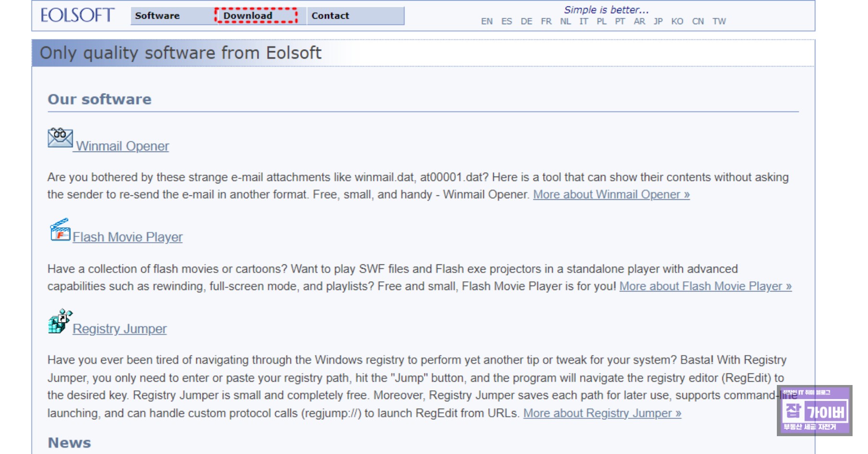Switch language to KO
This screenshot has width=868, height=454.
click(x=677, y=21)
